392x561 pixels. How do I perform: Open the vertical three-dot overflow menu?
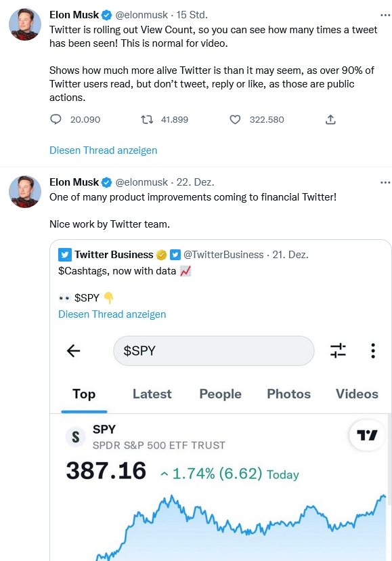pos(372,351)
